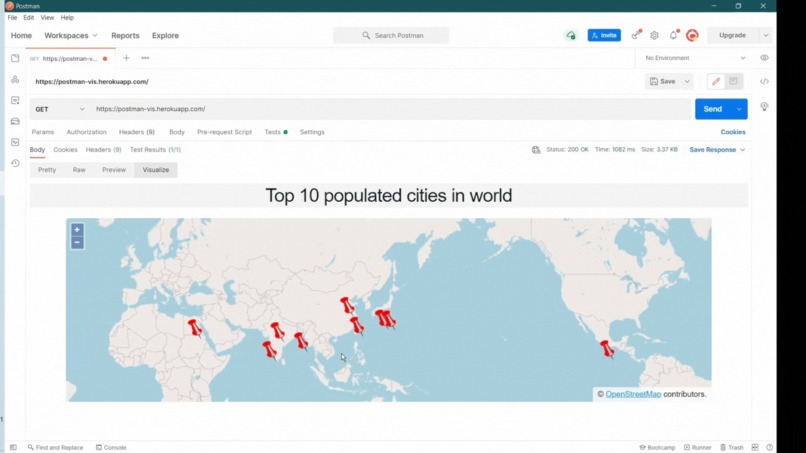Switch response view to Pretty
The image size is (806, 453).
point(47,170)
